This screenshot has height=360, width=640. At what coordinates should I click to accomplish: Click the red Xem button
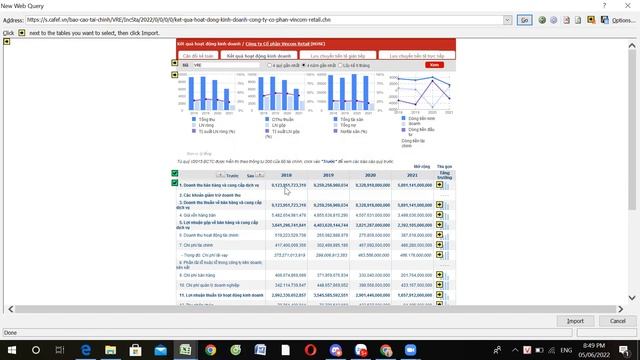click(x=434, y=65)
